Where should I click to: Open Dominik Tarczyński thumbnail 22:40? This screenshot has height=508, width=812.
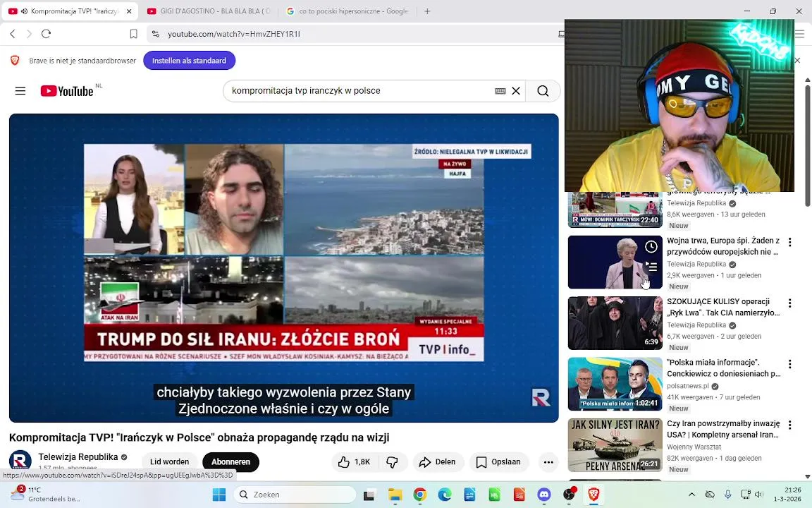tap(615, 210)
